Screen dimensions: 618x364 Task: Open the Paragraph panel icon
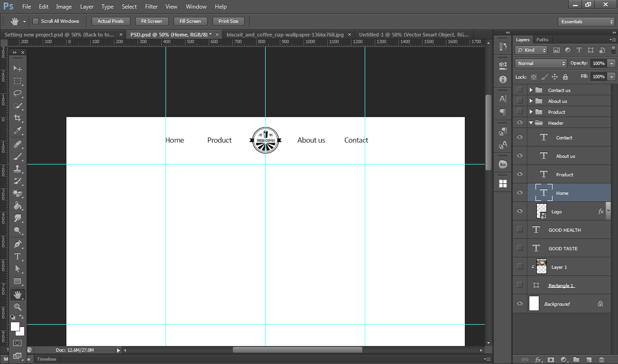[x=503, y=112]
